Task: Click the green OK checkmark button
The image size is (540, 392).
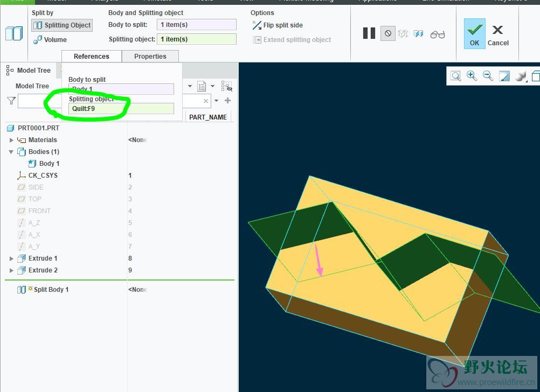Action: pos(474,34)
